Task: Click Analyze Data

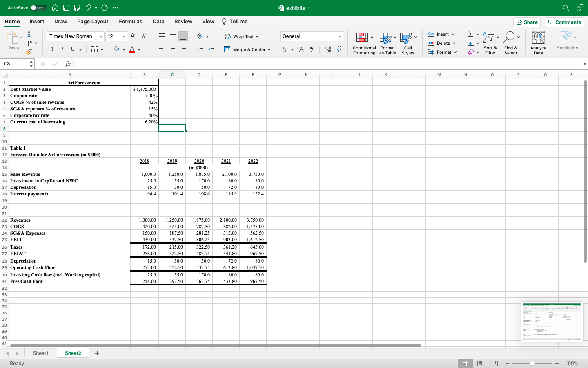Action: pos(538,43)
